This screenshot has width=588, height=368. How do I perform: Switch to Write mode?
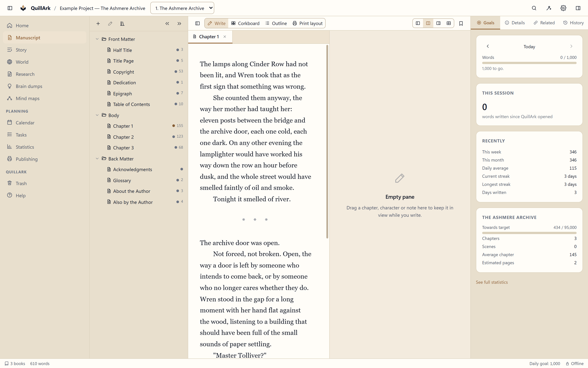tap(216, 23)
